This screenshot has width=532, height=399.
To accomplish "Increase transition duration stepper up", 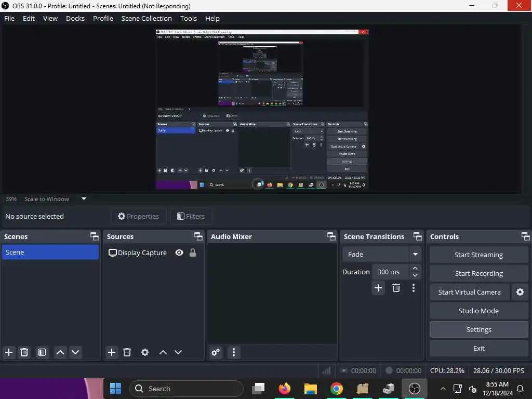I will tap(415, 269).
